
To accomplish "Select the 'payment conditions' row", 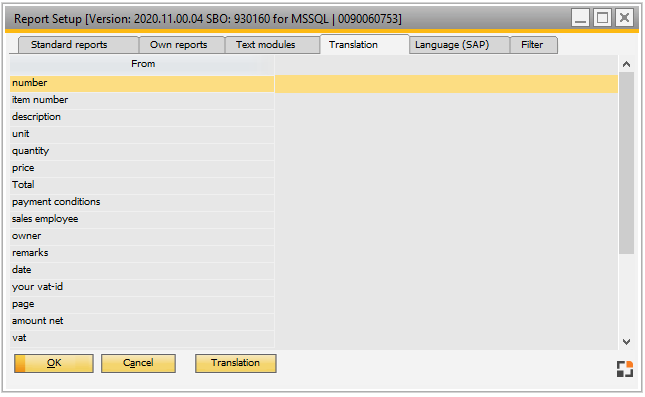I will click(x=142, y=202).
